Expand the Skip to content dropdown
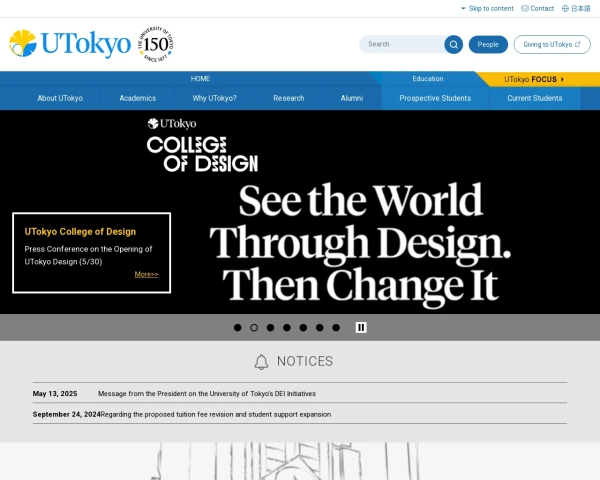Viewport: 600px width, 480px height. tap(487, 8)
